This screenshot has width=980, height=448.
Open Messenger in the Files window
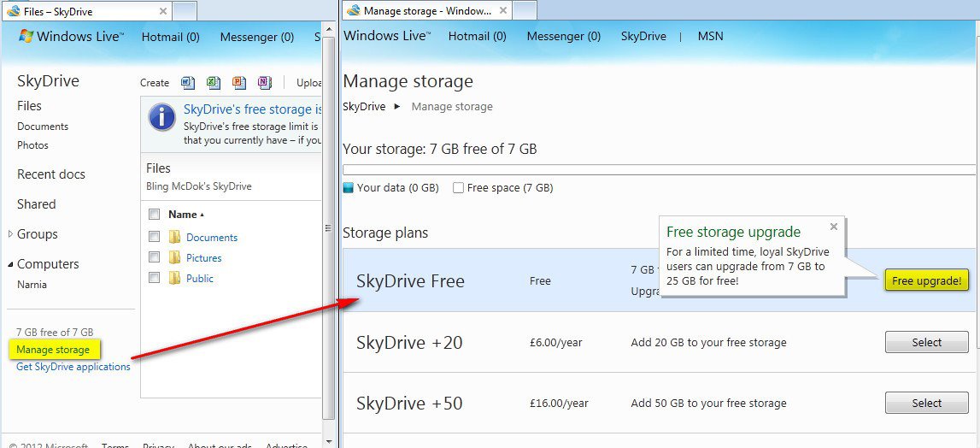pos(257,37)
